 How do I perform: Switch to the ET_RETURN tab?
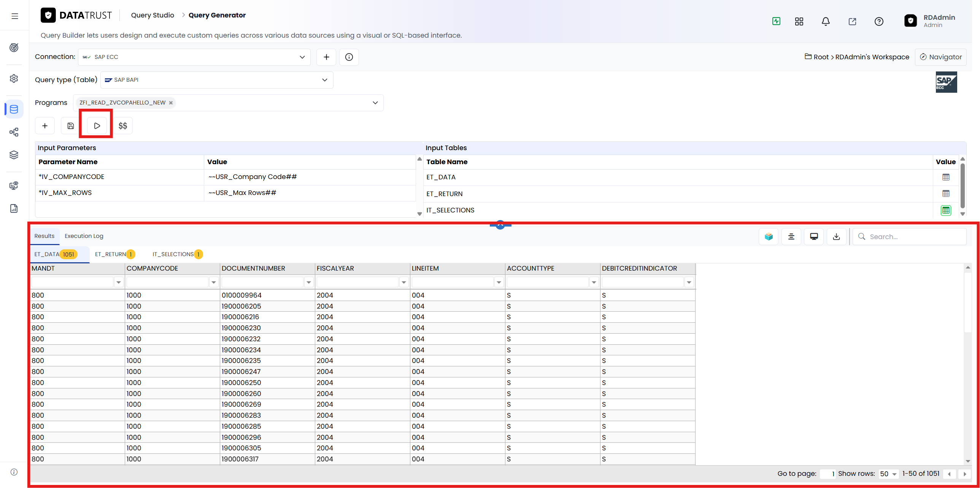(x=114, y=254)
